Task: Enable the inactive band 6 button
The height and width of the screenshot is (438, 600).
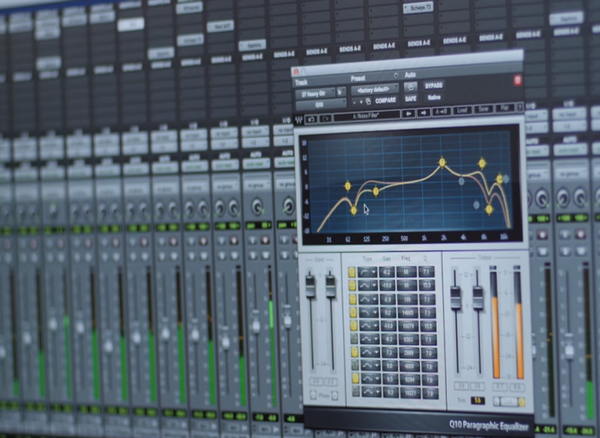Action: click(354, 339)
